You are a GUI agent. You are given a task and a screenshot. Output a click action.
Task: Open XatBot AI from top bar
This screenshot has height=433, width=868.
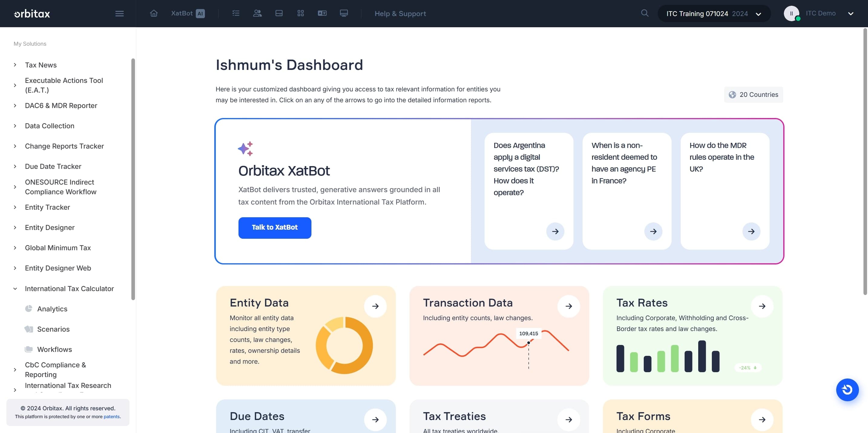188,14
